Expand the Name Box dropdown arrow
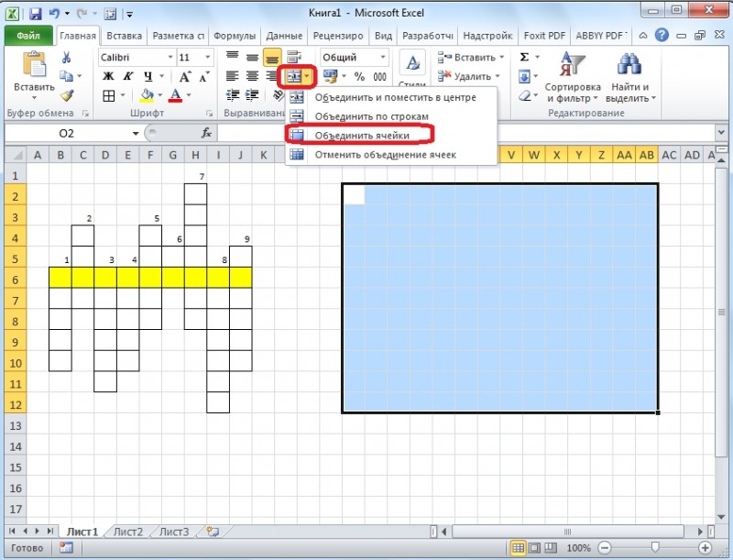The height and width of the screenshot is (560, 733). tap(136, 133)
